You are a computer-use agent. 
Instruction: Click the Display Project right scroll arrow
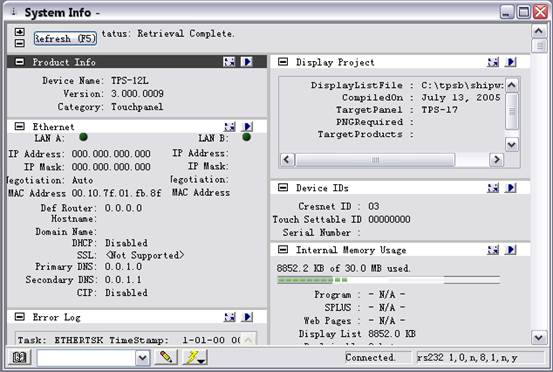tap(497, 159)
